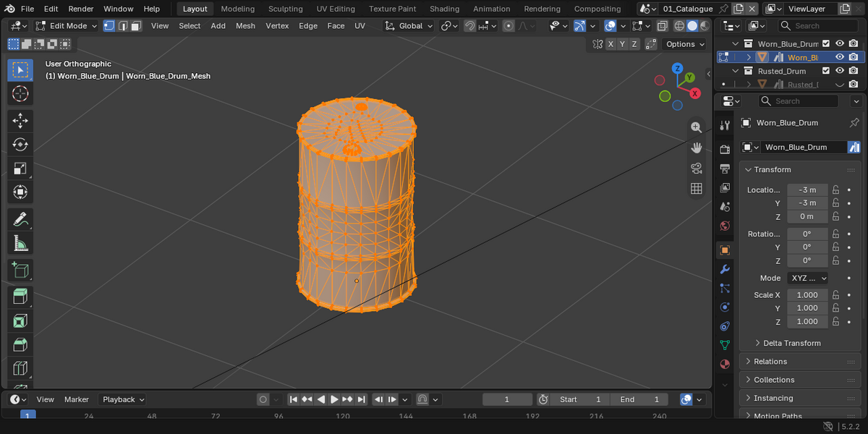Click the pan hand viewport gizmo
This screenshot has height=434, width=868.
point(697,148)
